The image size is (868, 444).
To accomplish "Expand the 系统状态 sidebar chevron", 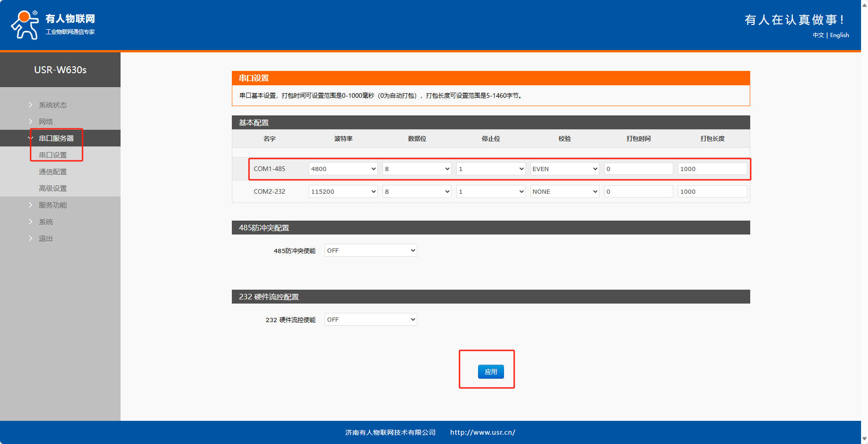I will pyautogui.click(x=31, y=105).
